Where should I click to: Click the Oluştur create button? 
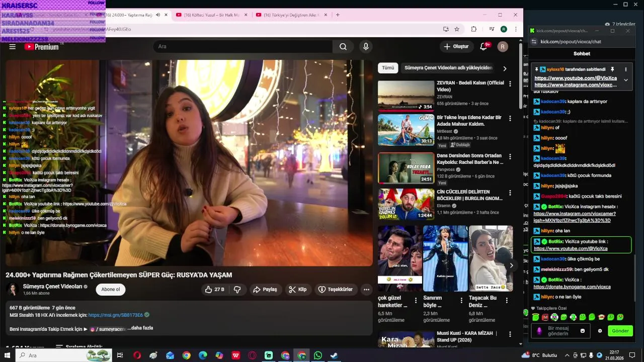pyautogui.click(x=456, y=47)
